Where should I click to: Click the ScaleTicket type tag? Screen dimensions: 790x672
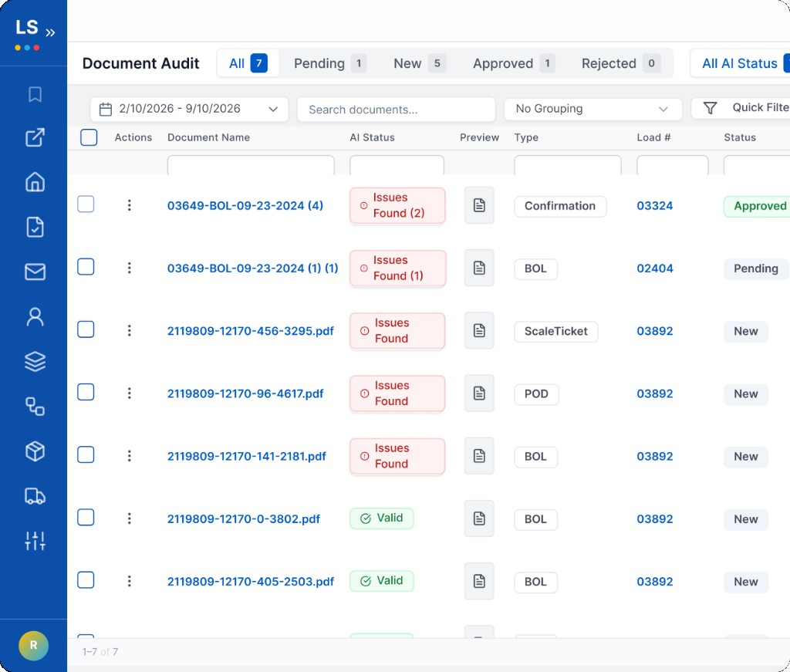click(x=555, y=332)
